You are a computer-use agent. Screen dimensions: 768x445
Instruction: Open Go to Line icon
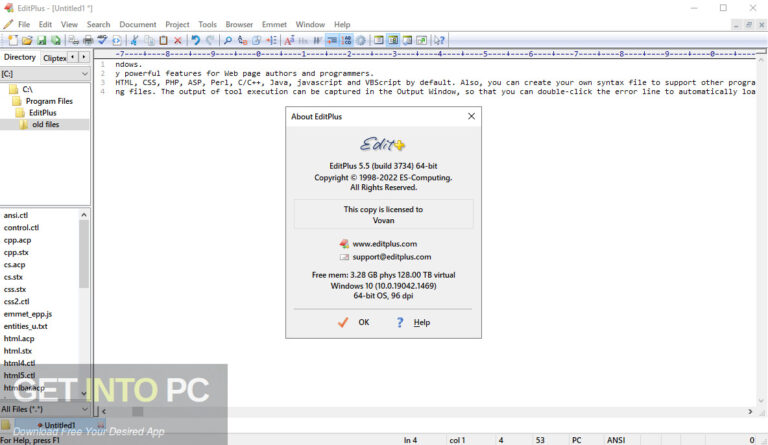tap(271, 40)
